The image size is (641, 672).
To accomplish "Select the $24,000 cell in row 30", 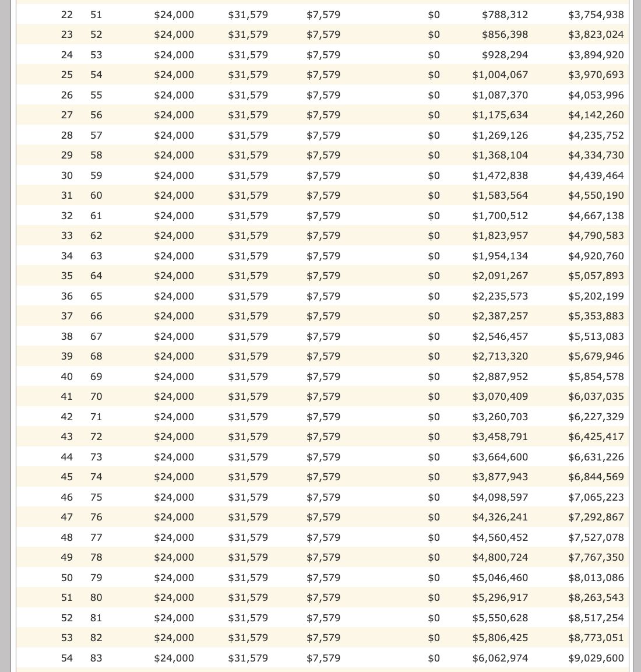I will (x=174, y=175).
